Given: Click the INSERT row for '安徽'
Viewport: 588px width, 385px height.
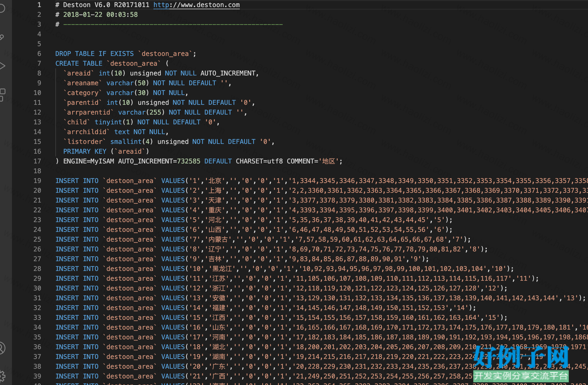Looking at the screenshot, I should coord(321,298).
